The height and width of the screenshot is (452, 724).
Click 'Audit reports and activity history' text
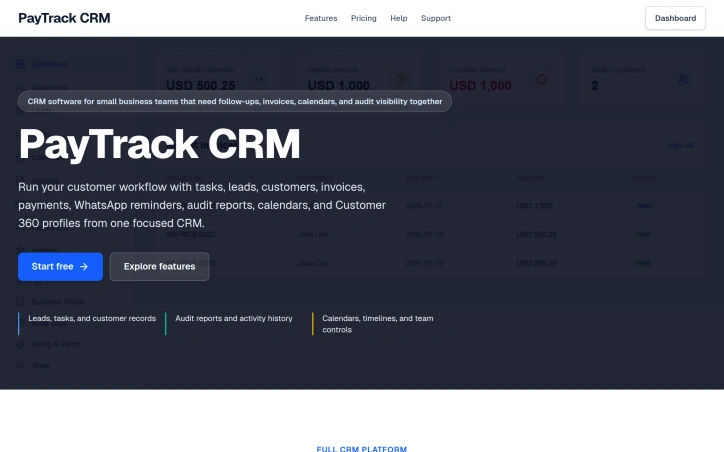tap(234, 318)
